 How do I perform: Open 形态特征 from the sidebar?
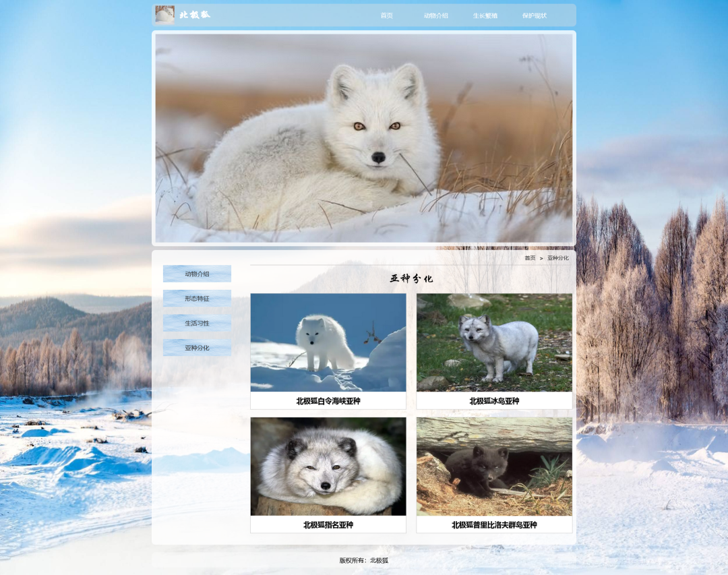[197, 299]
